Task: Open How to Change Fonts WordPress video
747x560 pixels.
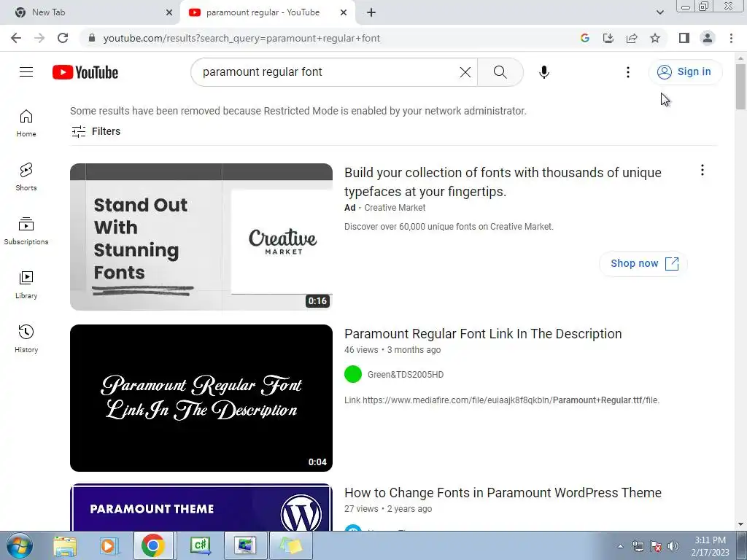Action: pyautogui.click(x=503, y=493)
